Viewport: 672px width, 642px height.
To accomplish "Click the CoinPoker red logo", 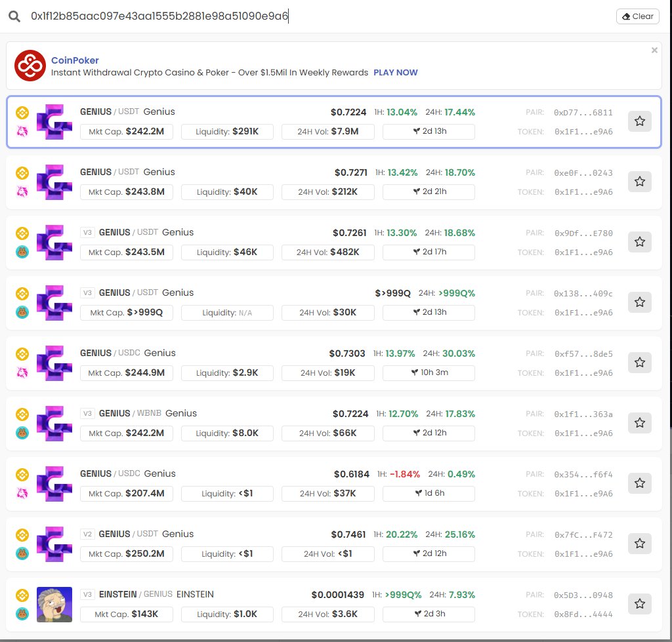I will [30, 66].
